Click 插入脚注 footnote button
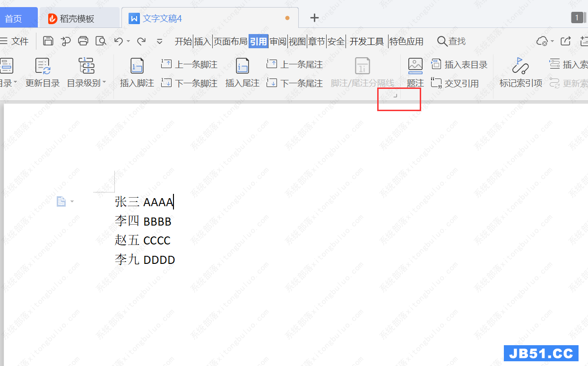The height and width of the screenshot is (366, 588). click(x=137, y=73)
